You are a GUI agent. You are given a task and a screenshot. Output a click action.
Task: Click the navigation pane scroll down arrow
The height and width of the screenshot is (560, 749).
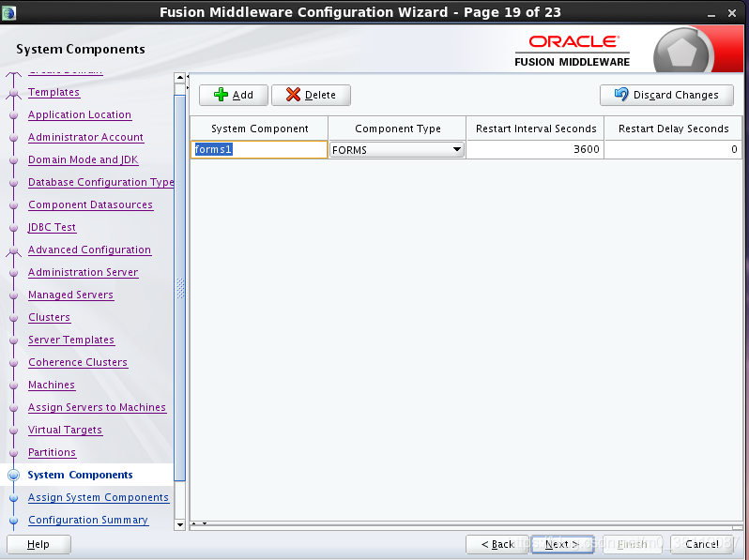[x=179, y=524]
